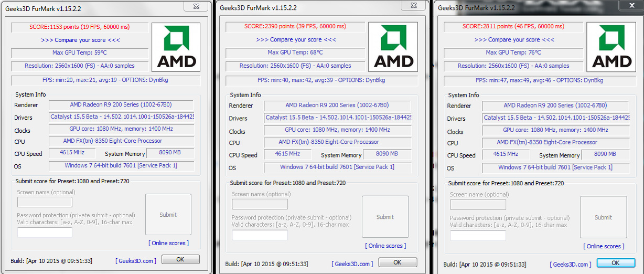Click Submit button in the 1153-point window
Viewport: 644px width, 274px height.
[168, 215]
